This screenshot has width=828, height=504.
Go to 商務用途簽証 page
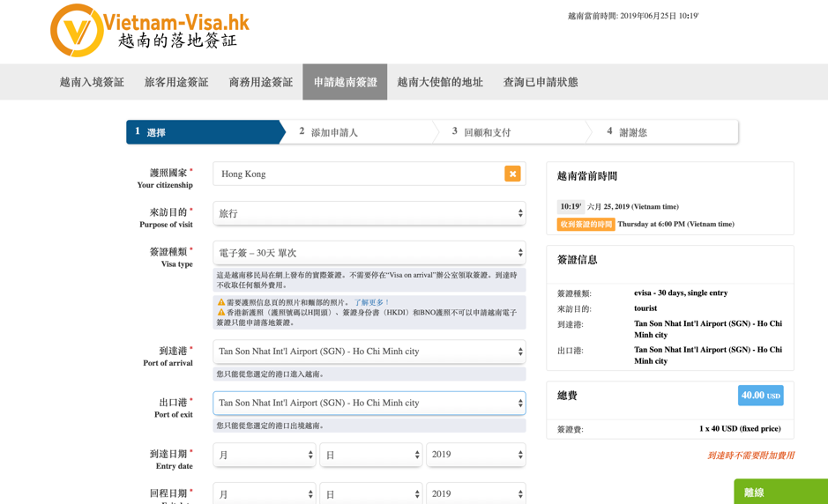(x=261, y=82)
